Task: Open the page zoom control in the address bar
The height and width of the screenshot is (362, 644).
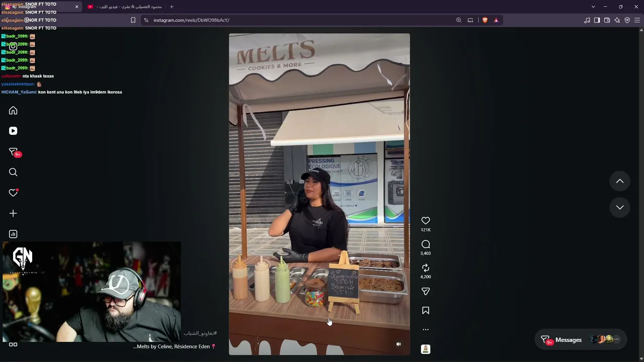Action: click(458, 20)
